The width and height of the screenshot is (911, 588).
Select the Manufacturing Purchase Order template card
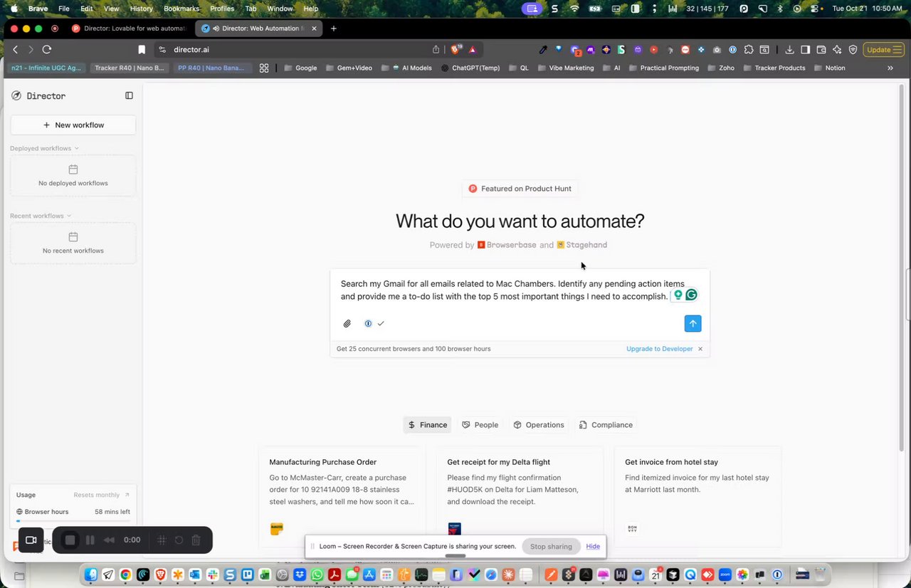[342, 496]
